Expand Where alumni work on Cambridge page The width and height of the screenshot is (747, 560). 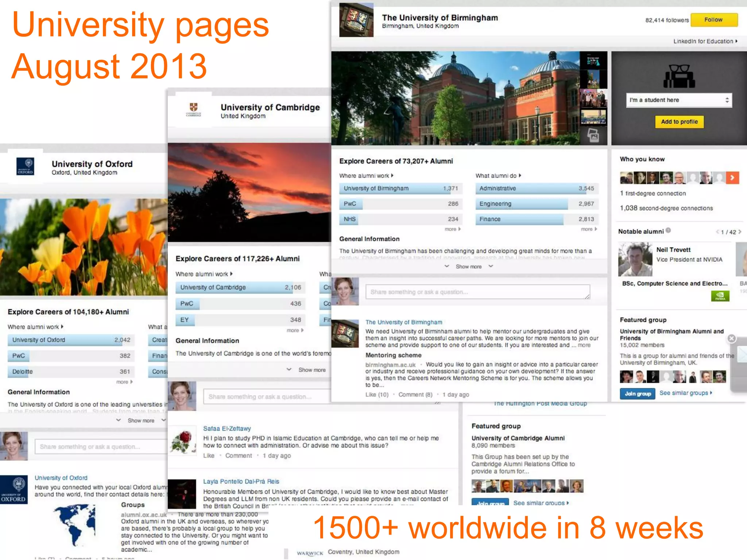[204, 274]
